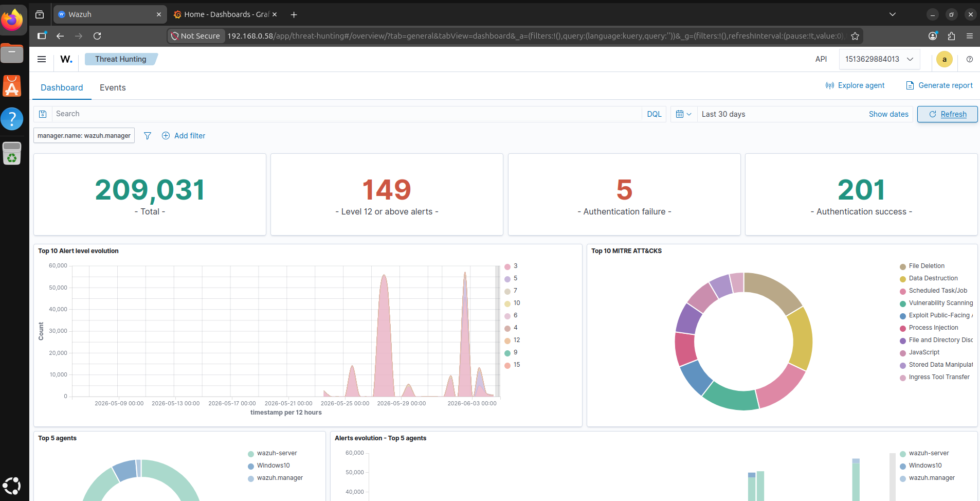Launch Files from the Ubuntu dock
This screenshot has width=980, height=501.
pos(12,52)
